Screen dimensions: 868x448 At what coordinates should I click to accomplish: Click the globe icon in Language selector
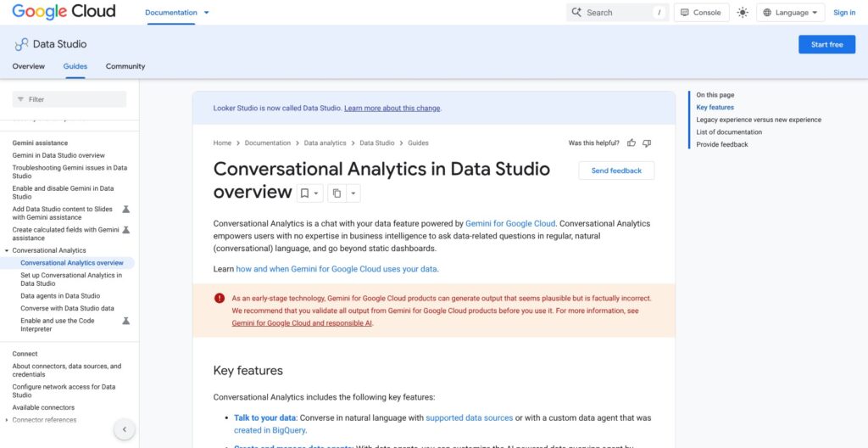pyautogui.click(x=766, y=12)
